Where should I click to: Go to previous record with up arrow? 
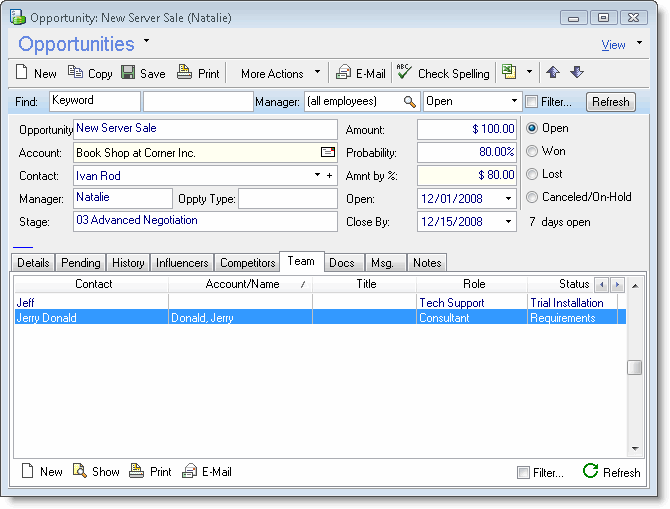[553, 73]
